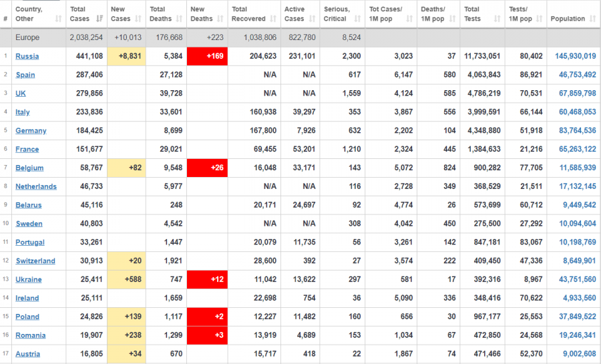
Task: Click Ukraine in the country list
Action: 29,280
